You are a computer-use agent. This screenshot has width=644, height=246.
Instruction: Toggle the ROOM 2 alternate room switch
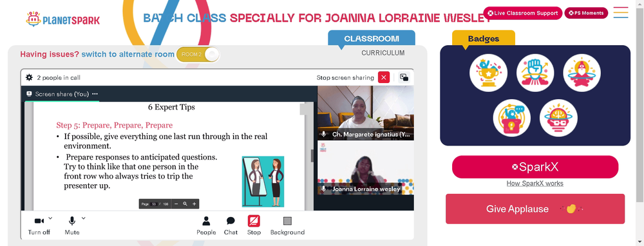198,54
